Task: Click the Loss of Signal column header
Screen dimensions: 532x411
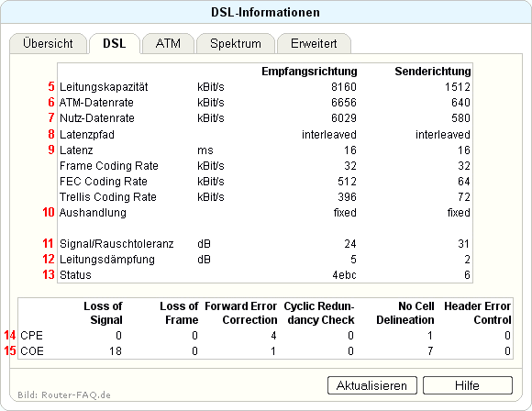Action: (x=103, y=313)
